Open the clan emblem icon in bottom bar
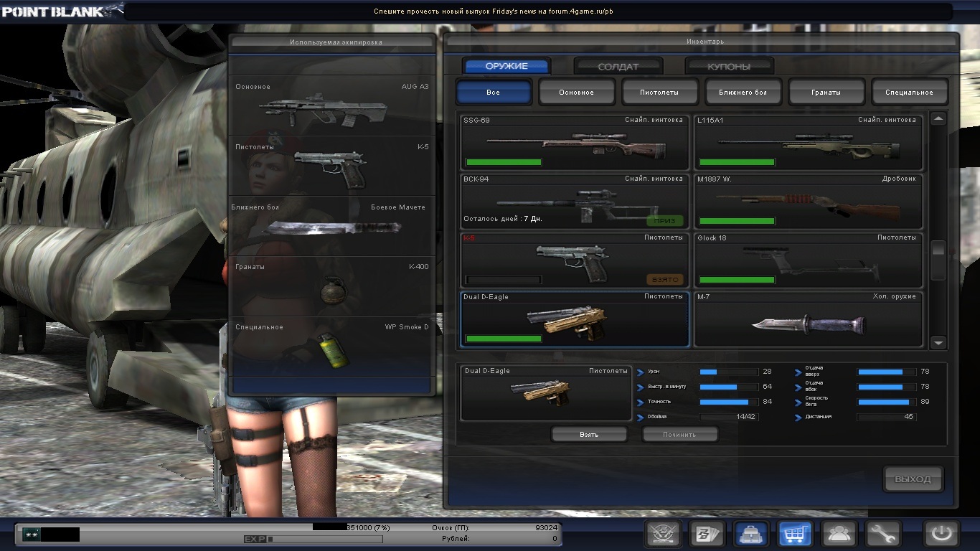 [x=663, y=534]
